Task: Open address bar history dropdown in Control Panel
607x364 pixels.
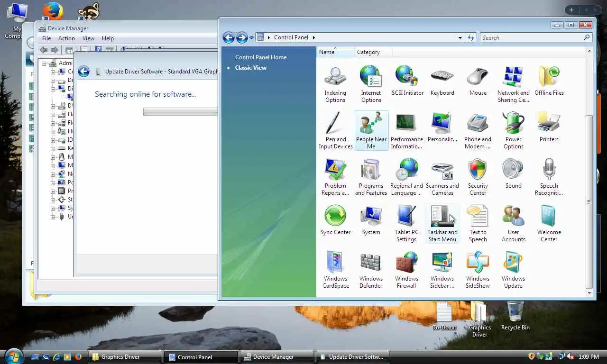Action: click(460, 37)
